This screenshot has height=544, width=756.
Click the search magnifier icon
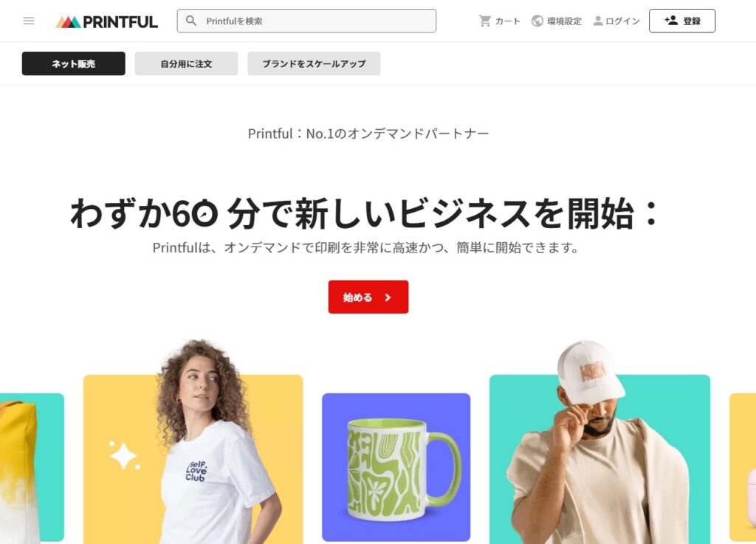[x=191, y=21]
